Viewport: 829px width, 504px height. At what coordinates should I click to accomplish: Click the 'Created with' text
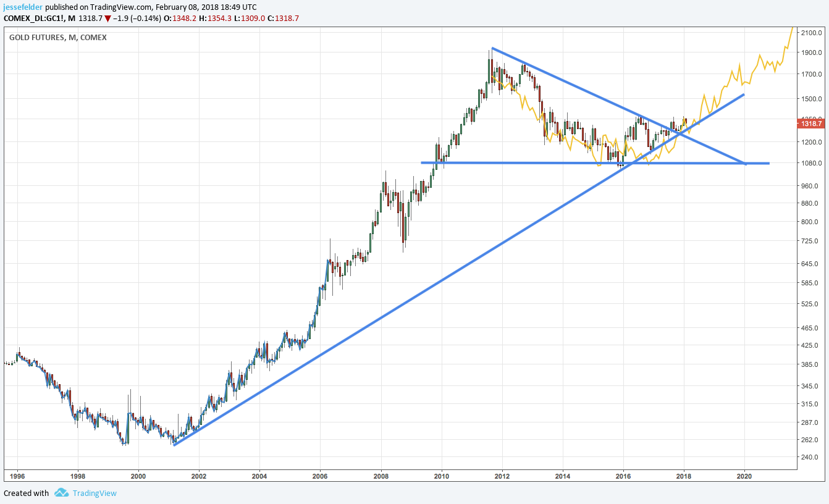click(27, 493)
